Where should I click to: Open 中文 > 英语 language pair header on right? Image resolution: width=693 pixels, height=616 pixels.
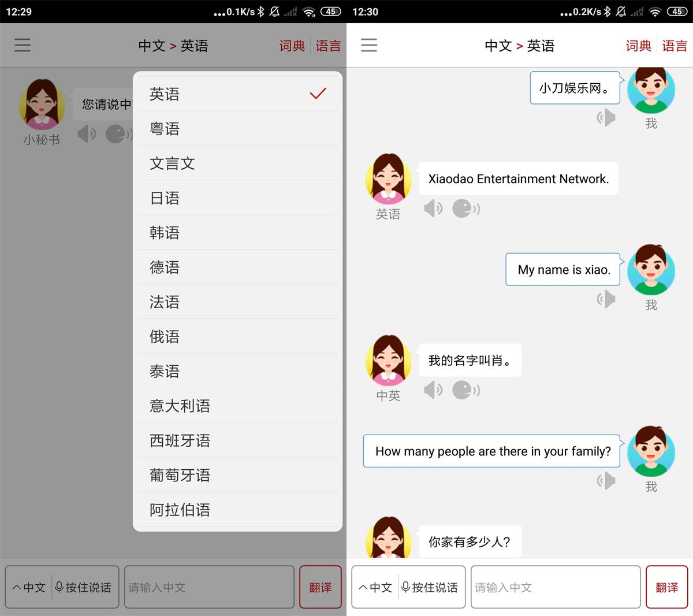point(519,46)
